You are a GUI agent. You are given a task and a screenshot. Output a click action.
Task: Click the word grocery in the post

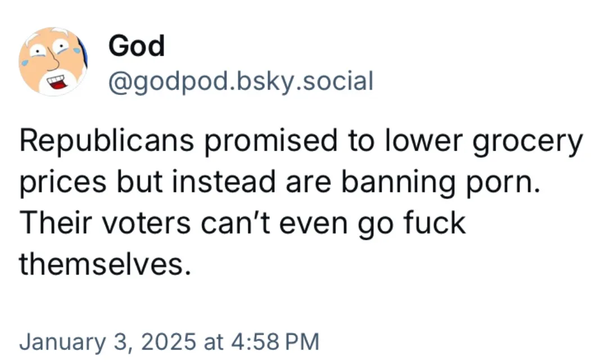pyautogui.click(x=527, y=142)
